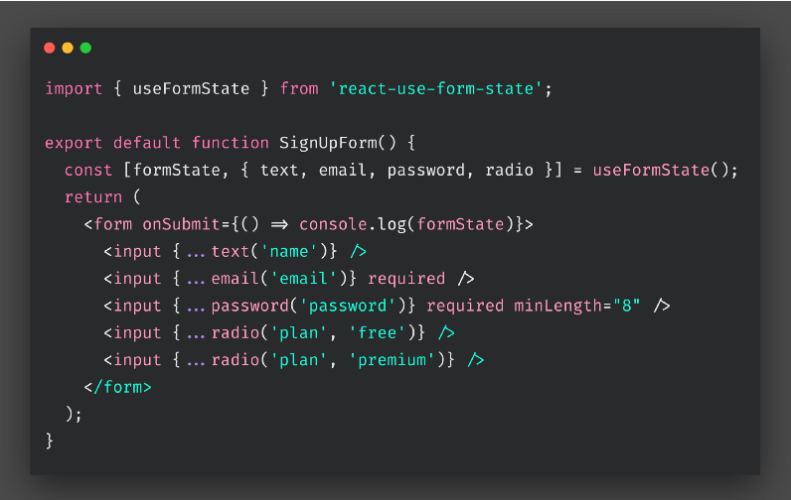The width and height of the screenshot is (791, 500).
Task: Click the 'premium' radio value string
Action: 392,360
